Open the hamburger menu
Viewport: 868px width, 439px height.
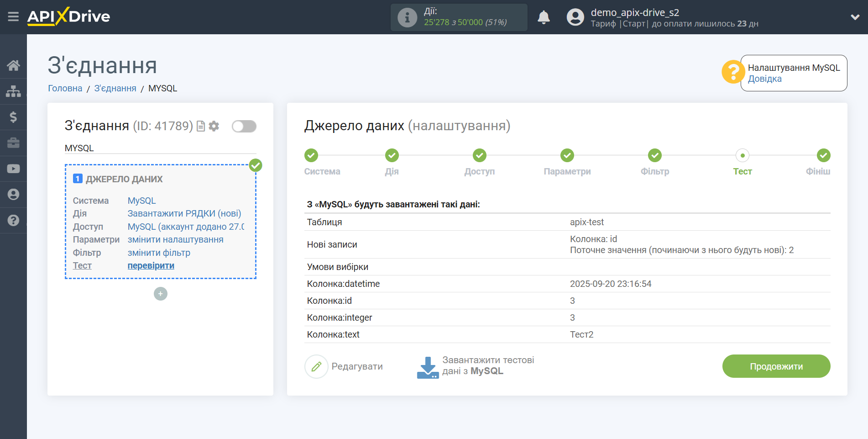(13, 17)
